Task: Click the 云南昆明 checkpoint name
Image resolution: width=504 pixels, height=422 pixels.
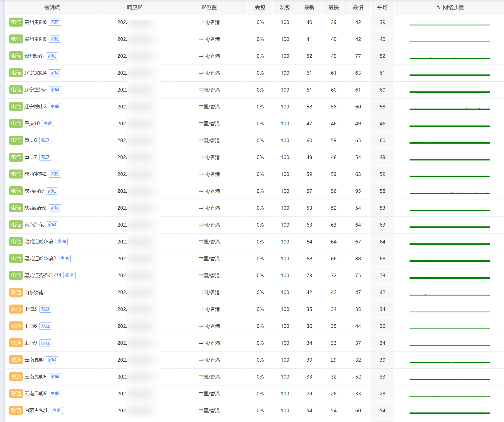Action: coord(34,360)
